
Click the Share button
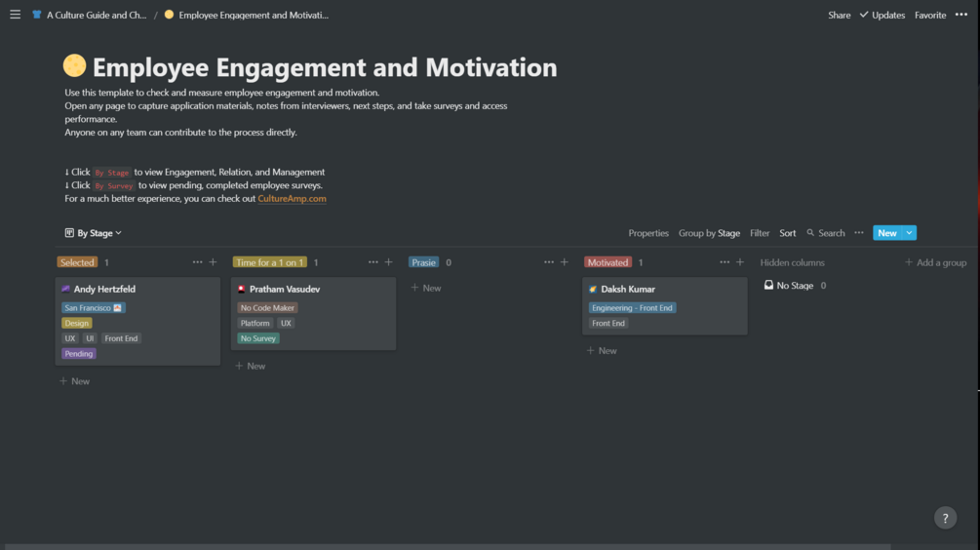[839, 15]
